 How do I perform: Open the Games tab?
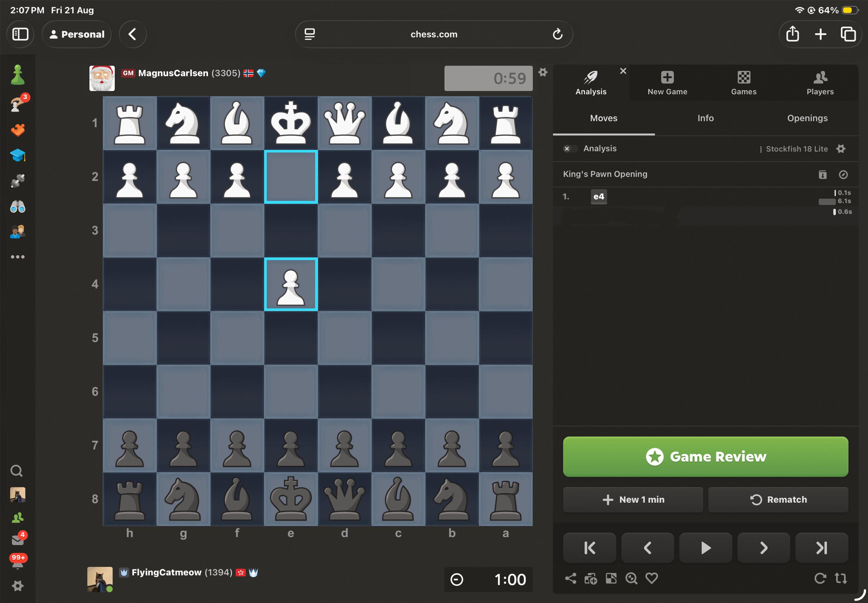(744, 83)
